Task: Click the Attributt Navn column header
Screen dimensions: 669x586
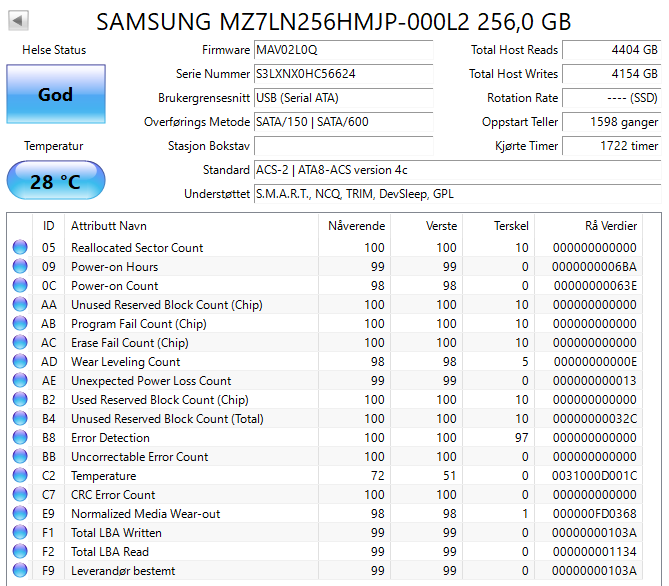Action: pos(110,225)
